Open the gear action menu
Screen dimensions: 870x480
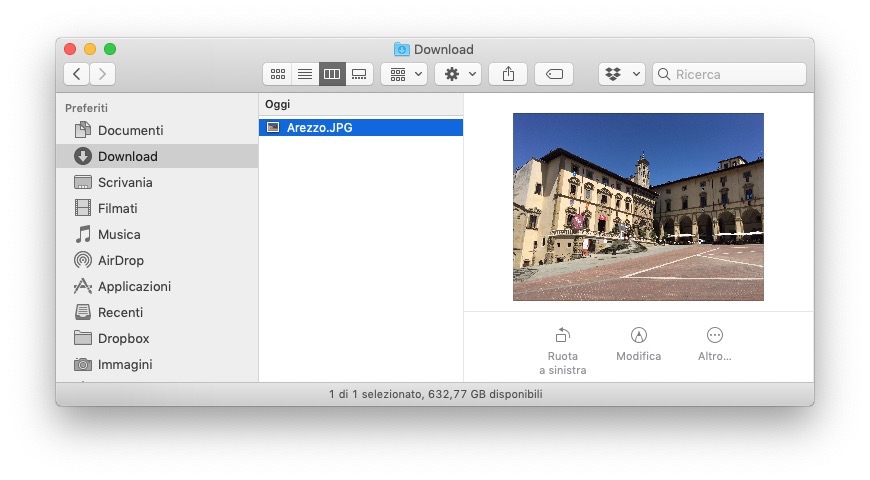click(x=460, y=74)
